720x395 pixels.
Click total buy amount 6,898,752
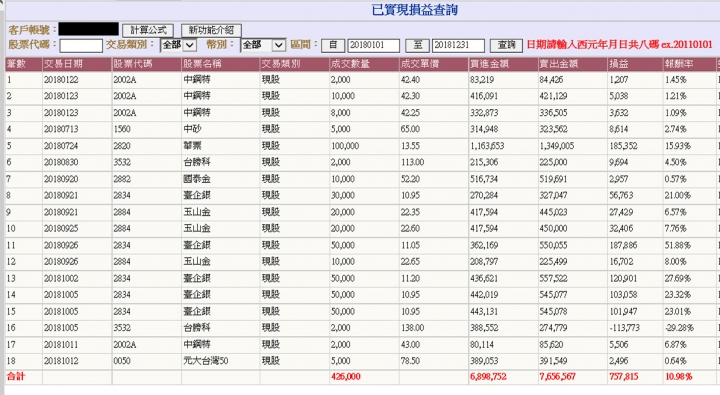(488, 377)
